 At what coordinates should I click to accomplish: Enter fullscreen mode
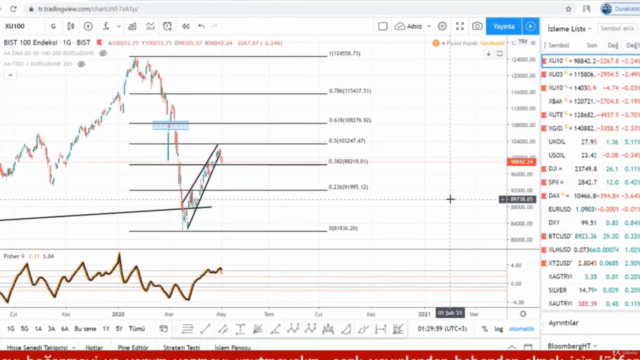pyautogui.click(x=460, y=27)
